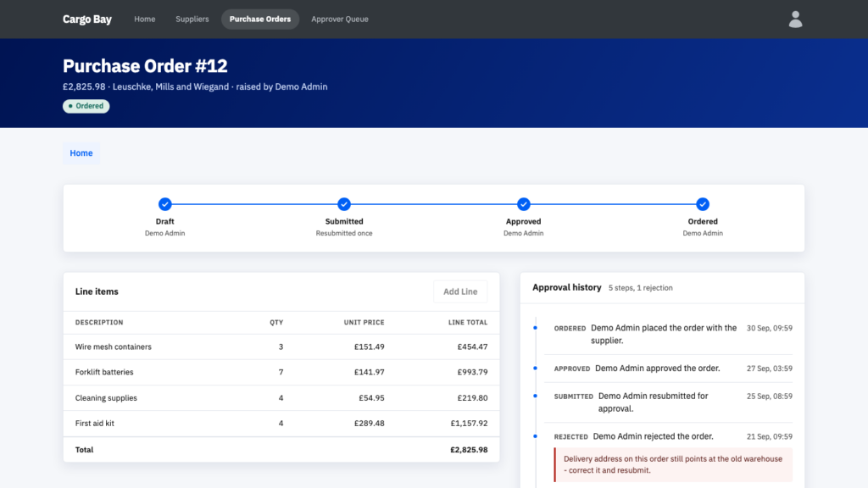Screen dimensions: 868x488
Task: Click the Home breadcrumb link
Action: click(81, 153)
